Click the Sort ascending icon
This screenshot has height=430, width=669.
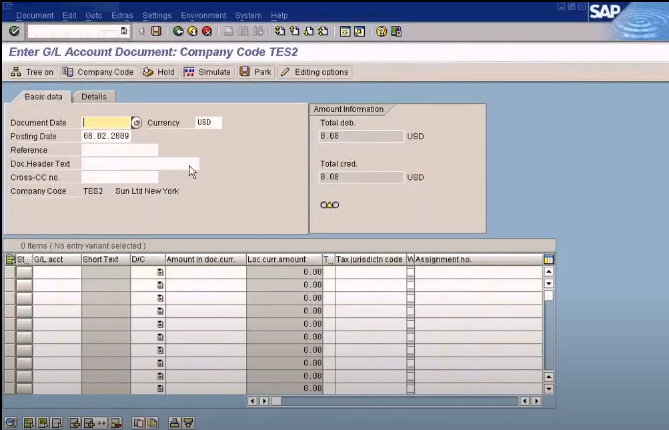174,423
